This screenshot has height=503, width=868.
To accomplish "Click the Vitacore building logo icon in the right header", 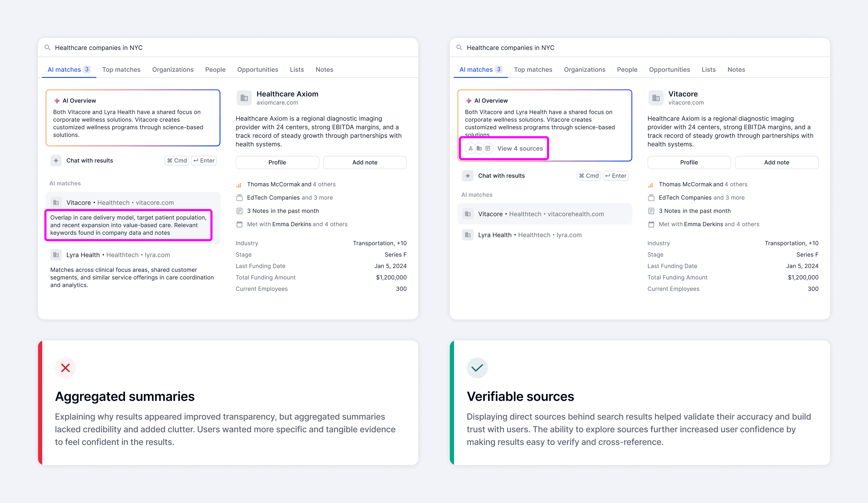I will 656,98.
